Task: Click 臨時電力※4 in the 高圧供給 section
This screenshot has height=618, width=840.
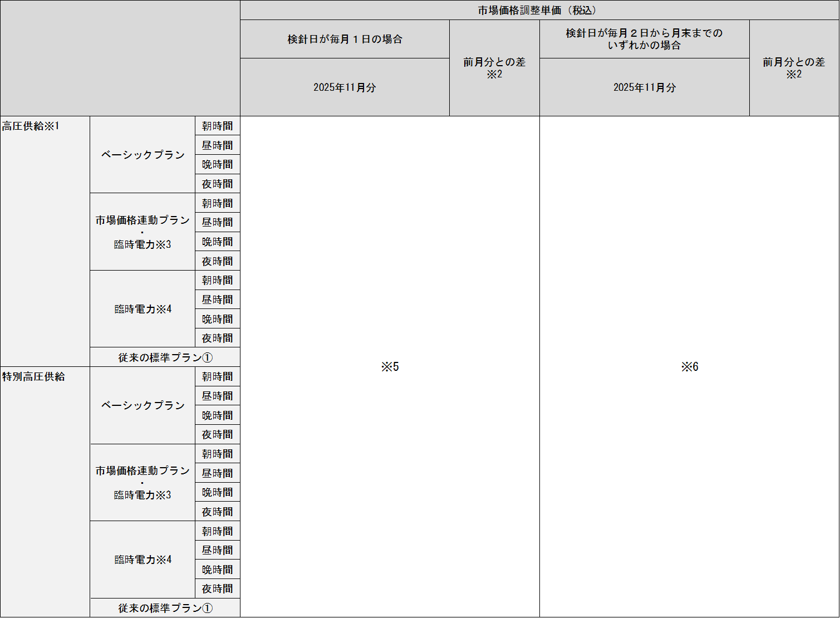Action: (143, 309)
